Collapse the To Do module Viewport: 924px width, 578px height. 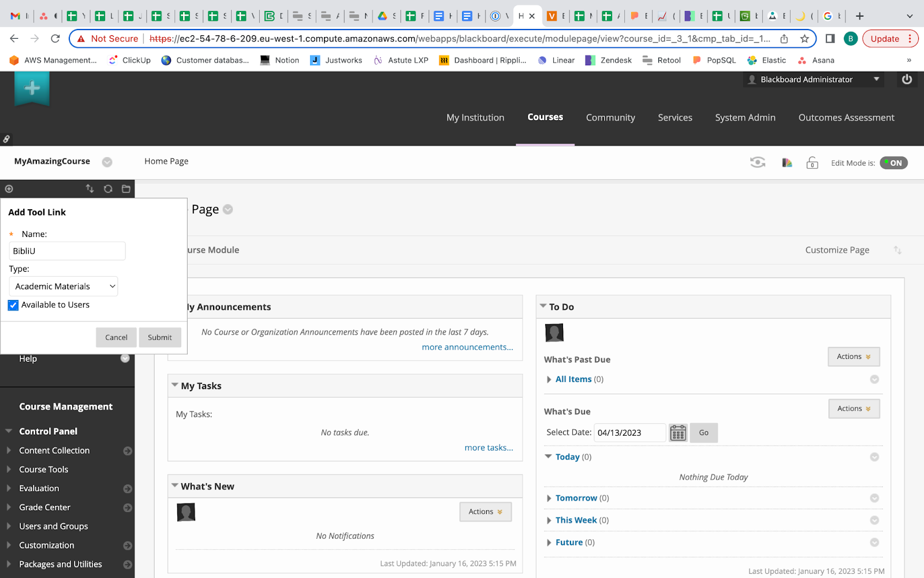(543, 306)
